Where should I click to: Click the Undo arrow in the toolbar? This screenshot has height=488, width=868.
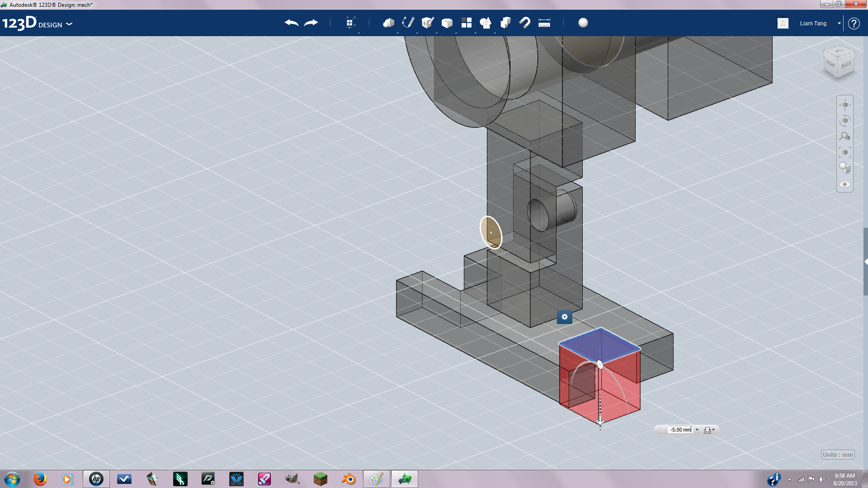click(292, 23)
